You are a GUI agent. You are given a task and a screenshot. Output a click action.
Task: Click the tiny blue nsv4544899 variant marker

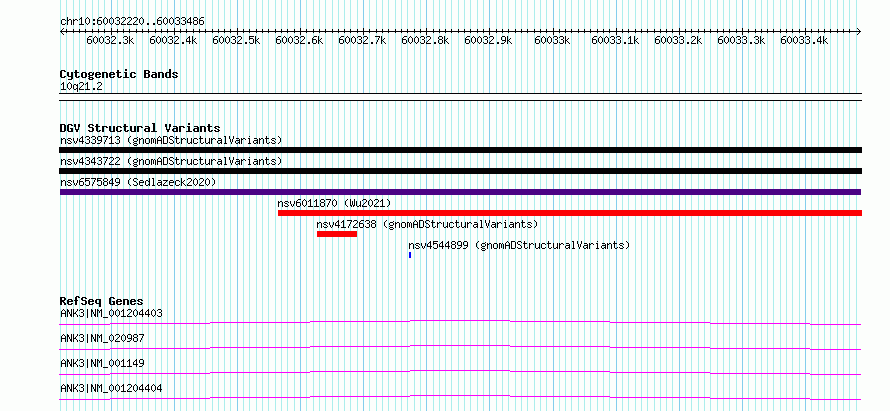[410, 255]
